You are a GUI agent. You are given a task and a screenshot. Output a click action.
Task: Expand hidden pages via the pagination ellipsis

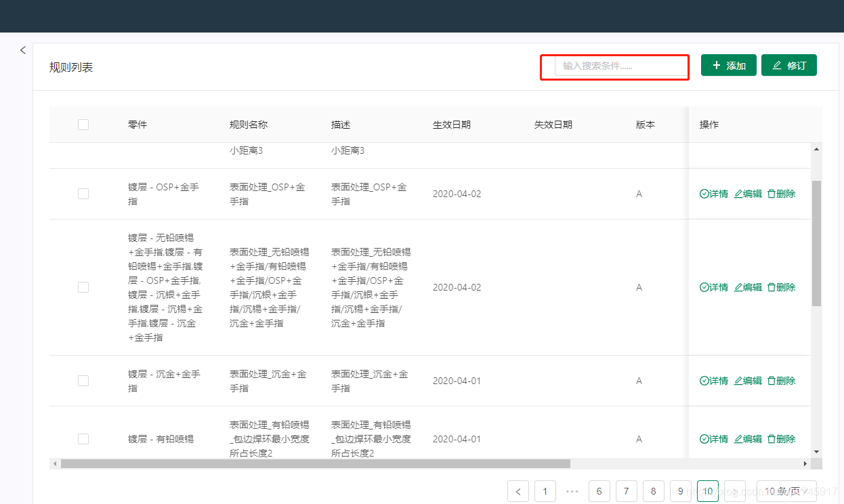(572, 490)
